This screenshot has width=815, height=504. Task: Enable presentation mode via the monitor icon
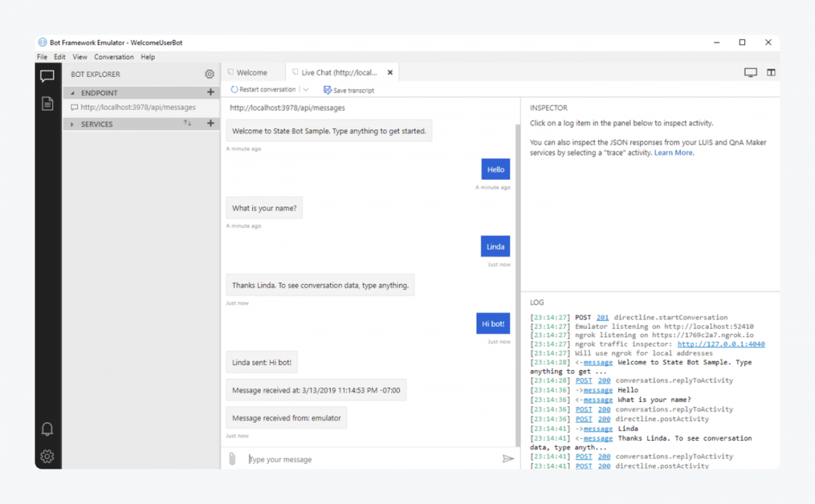[x=750, y=72]
